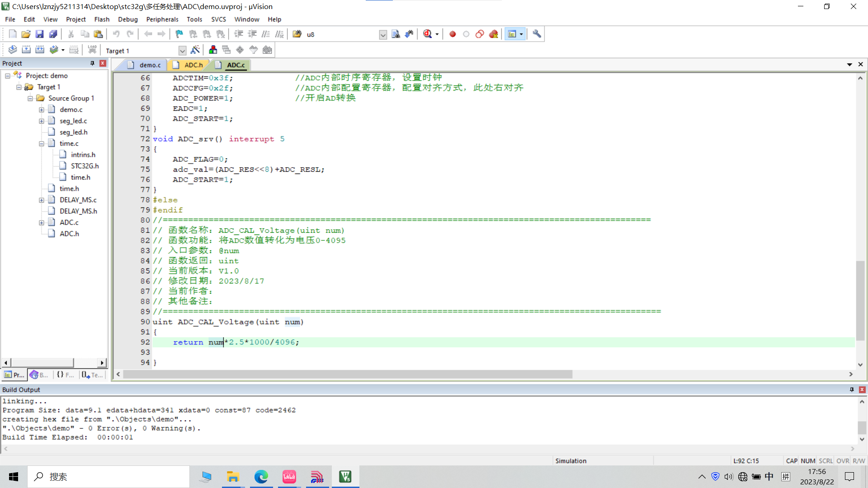Switch to the ADC.h editor tab
Screen dimensions: 868x488
point(188,65)
